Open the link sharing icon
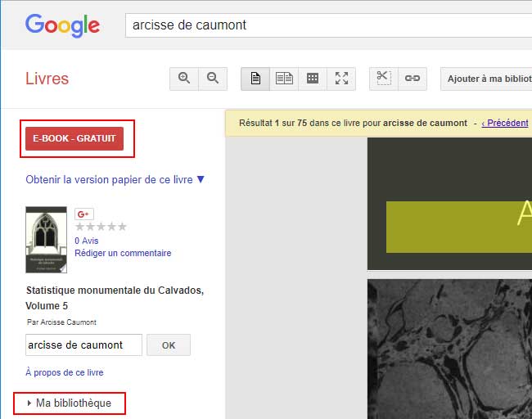 click(413, 79)
